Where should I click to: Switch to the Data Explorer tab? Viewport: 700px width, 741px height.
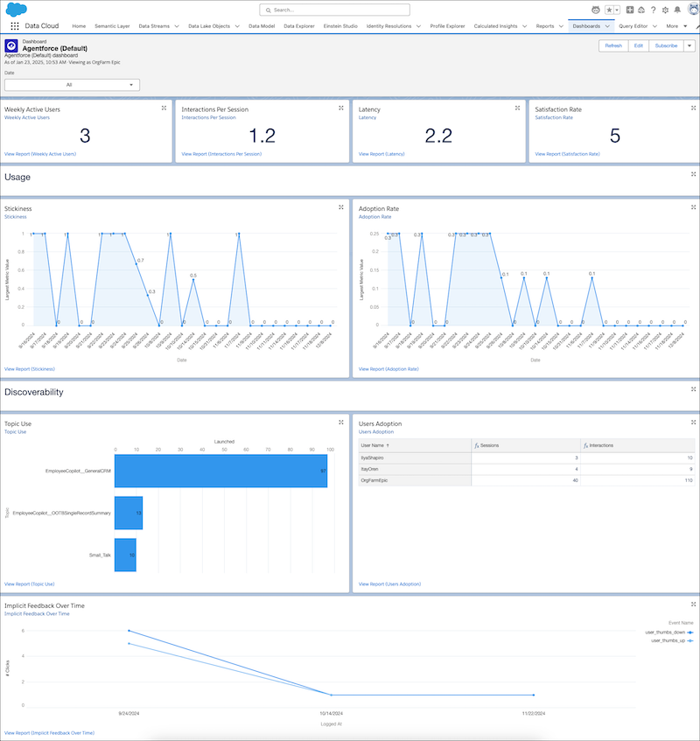coord(301,26)
